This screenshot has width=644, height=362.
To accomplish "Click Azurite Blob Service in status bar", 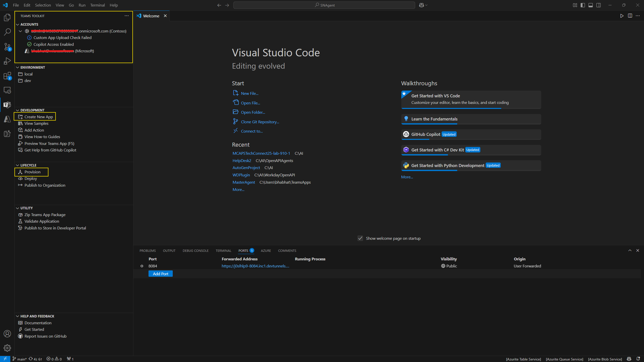I will pos(605,359).
